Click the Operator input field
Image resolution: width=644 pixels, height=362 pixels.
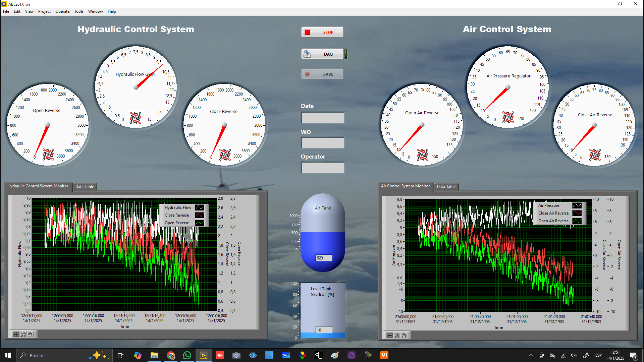point(323,168)
